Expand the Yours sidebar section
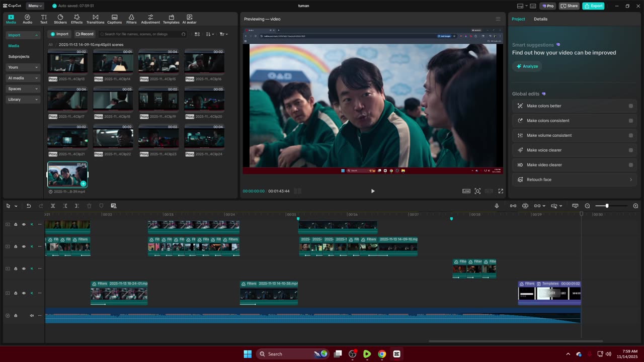Image resolution: width=644 pixels, height=362 pixels. [23, 67]
